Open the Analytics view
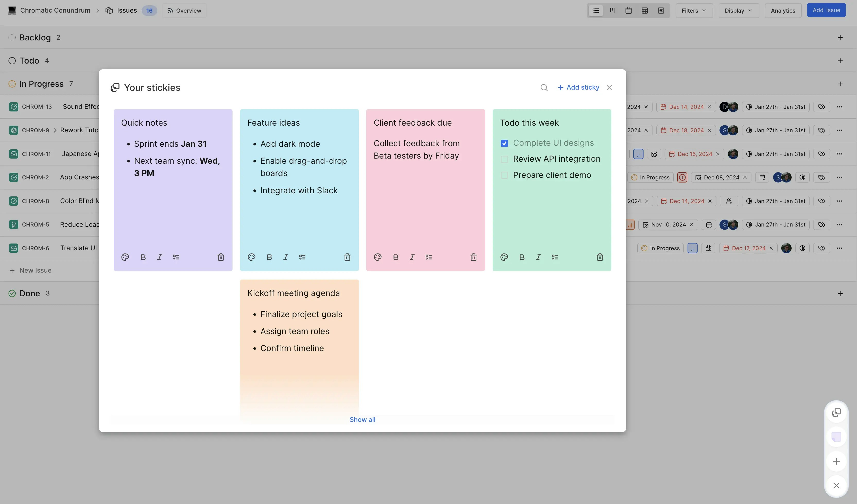Screen dimensions: 857x504 pos(783,11)
